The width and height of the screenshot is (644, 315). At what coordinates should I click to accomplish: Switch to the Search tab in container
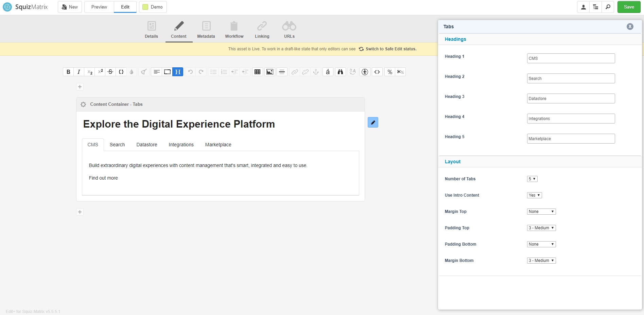[x=117, y=145]
